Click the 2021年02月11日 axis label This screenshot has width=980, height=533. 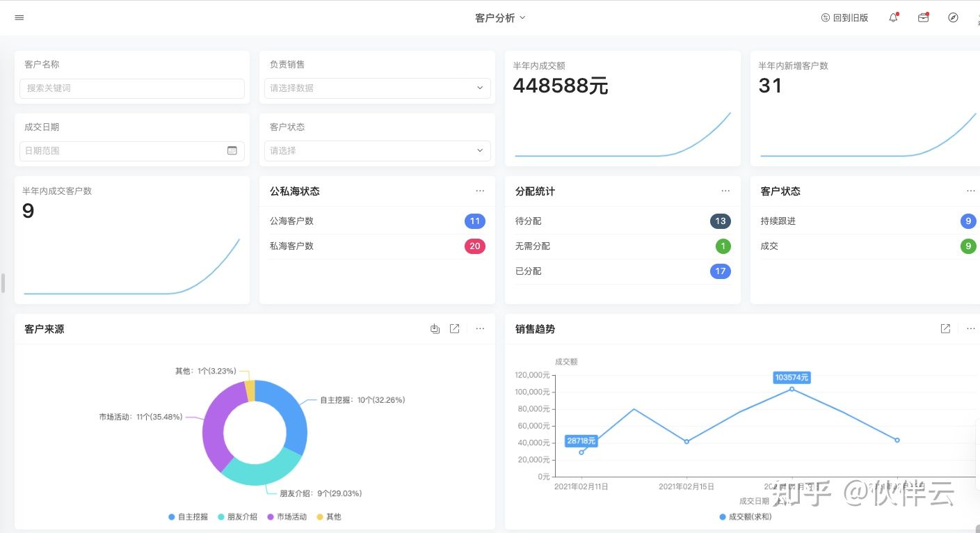click(x=581, y=486)
